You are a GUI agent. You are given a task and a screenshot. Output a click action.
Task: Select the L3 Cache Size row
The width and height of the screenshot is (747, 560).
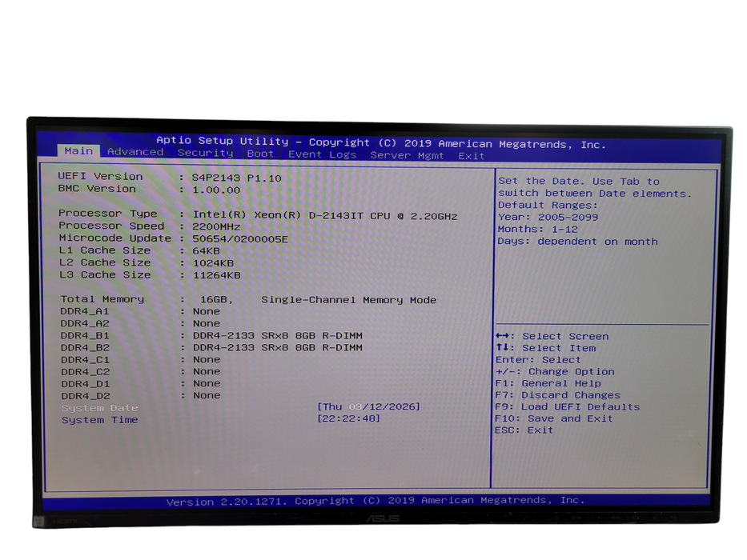106,274
